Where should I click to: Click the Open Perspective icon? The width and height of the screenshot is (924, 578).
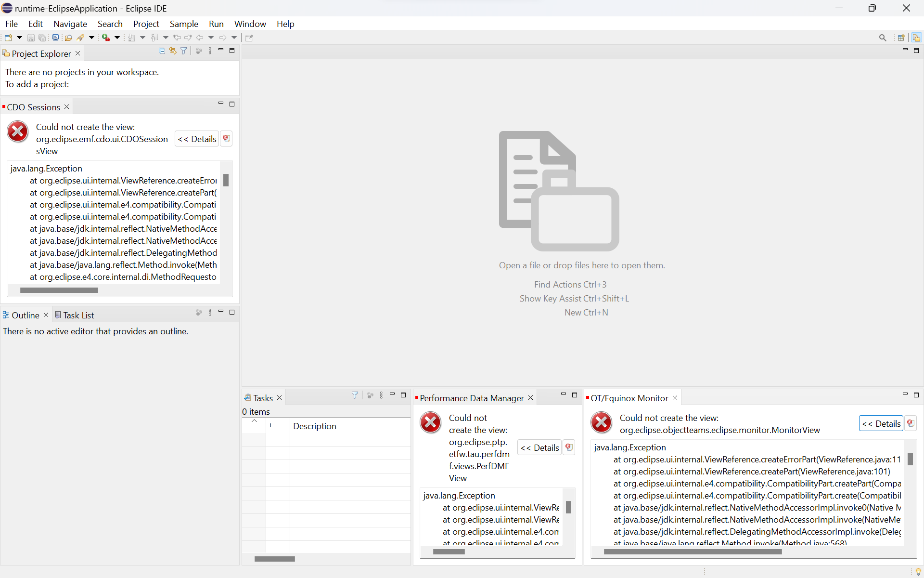pyautogui.click(x=901, y=38)
